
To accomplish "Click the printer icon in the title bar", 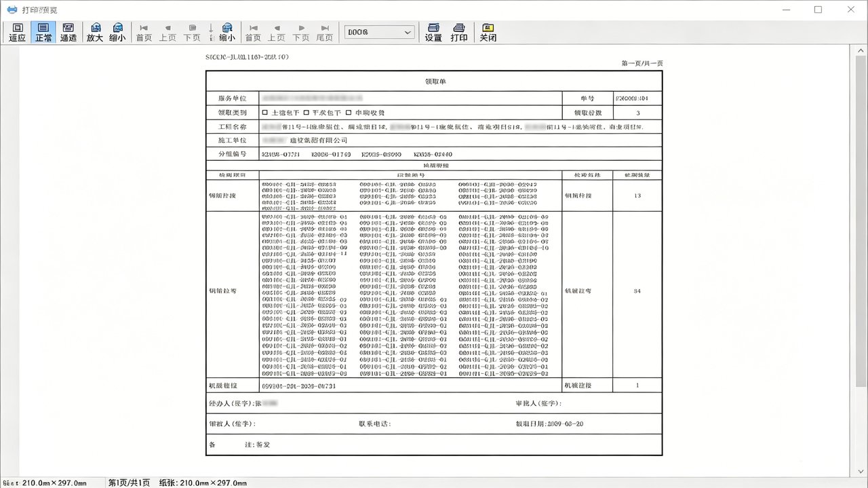I will pyautogui.click(x=11, y=10).
